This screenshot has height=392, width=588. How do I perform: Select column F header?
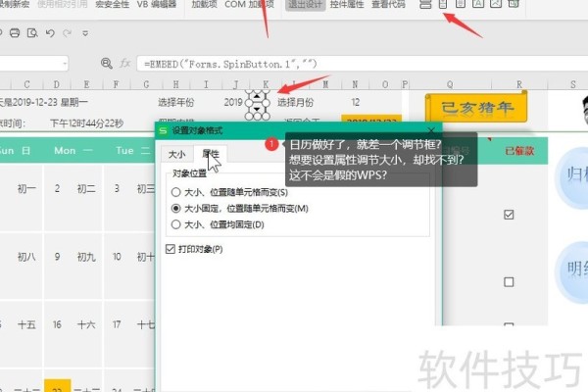point(116,84)
